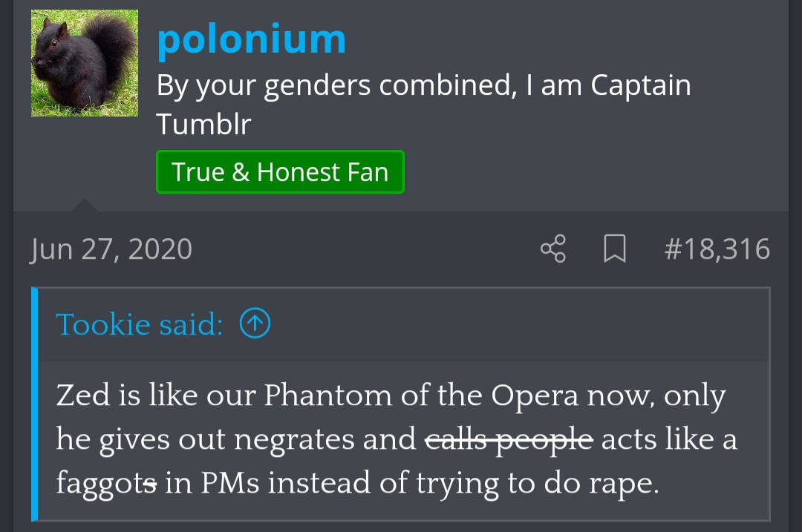Click the word "Zed" starting the quote
Viewport: 802px width, 532px height.
pyautogui.click(x=82, y=395)
